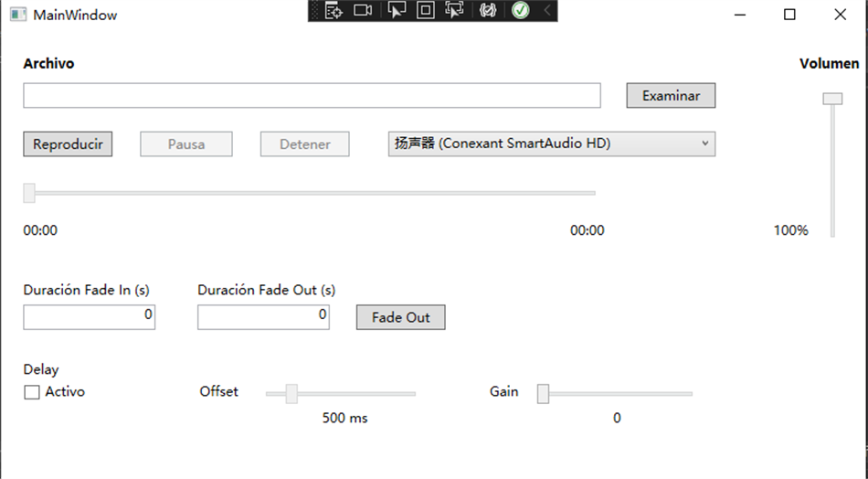Activate Select Element pointer tool in debug toolbar
Image resolution: width=868 pixels, height=479 pixels.
[x=397, y=11]
